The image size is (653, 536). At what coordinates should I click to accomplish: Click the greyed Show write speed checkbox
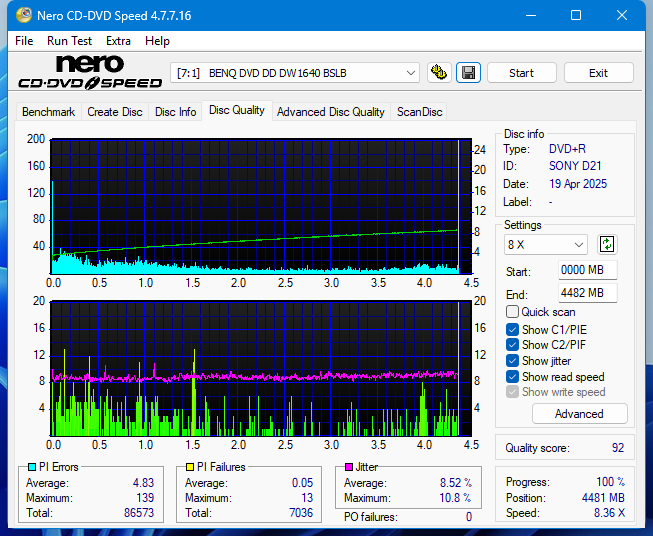pyautogui.click(x=512, y=392)
